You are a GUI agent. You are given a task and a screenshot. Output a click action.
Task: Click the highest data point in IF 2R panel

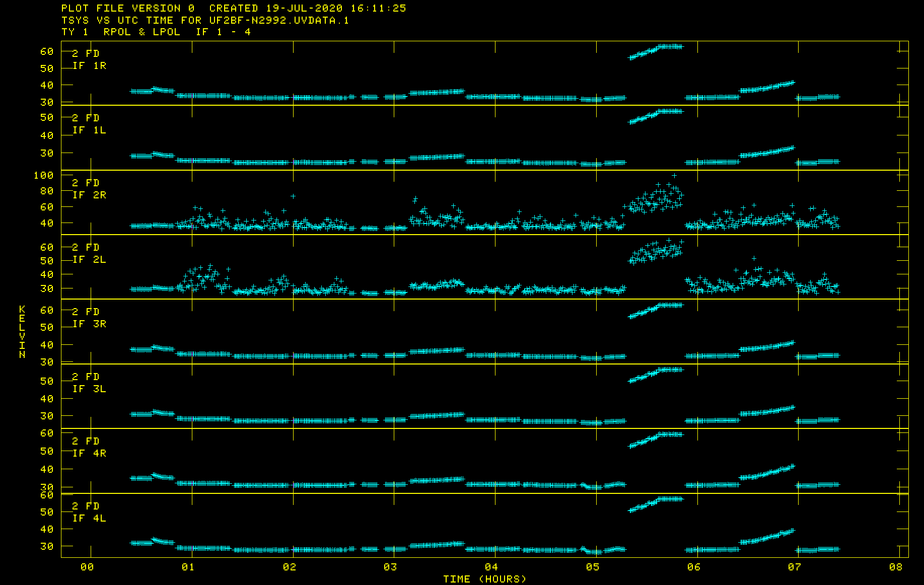pos(674,176)
